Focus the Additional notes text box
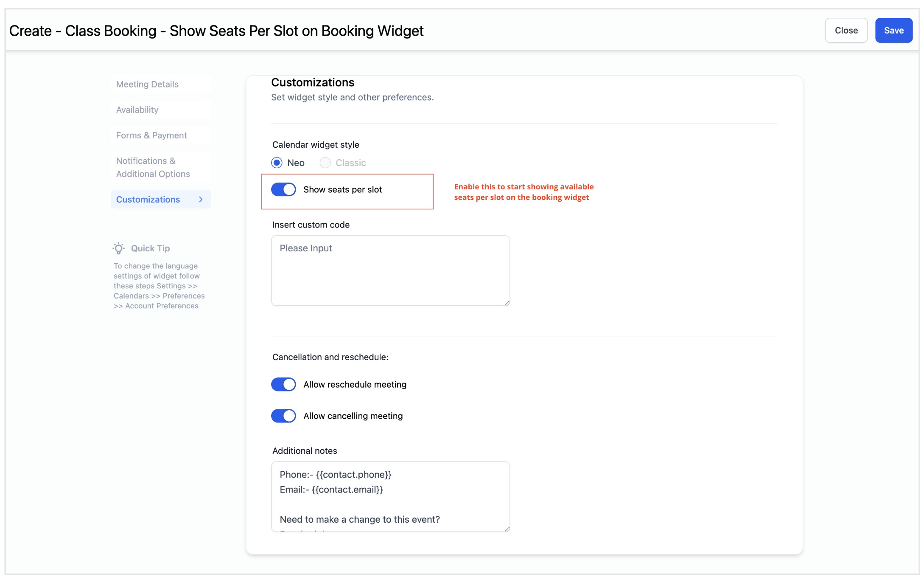Viewport: 924px width, 580px height. 390,496
